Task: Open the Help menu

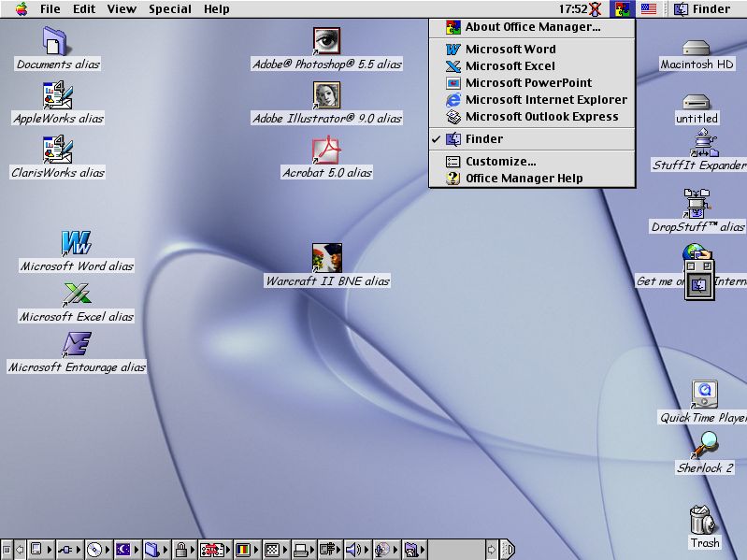Action: (x=216, y=9)
